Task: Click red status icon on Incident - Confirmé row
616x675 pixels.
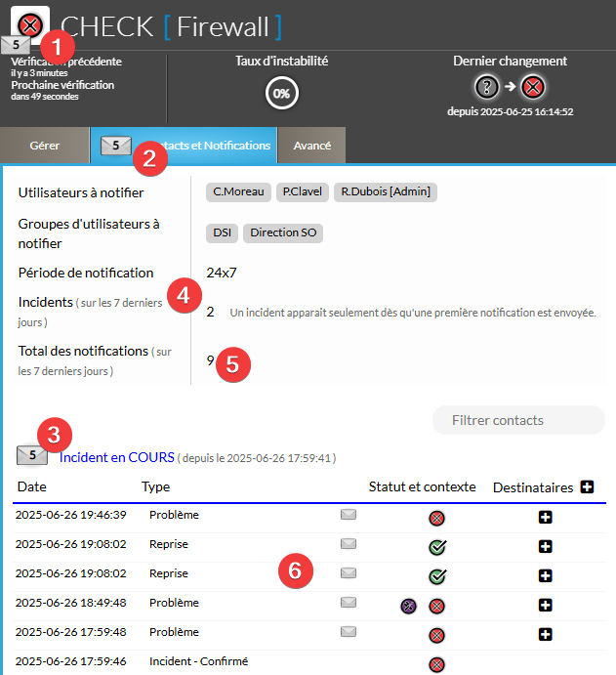Action: (436, 664)
